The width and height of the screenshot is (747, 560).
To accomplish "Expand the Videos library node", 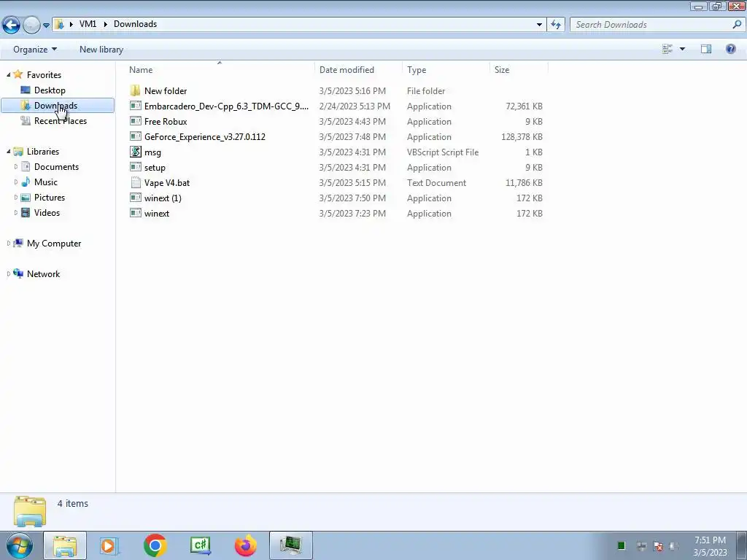I will pos(16,212).
